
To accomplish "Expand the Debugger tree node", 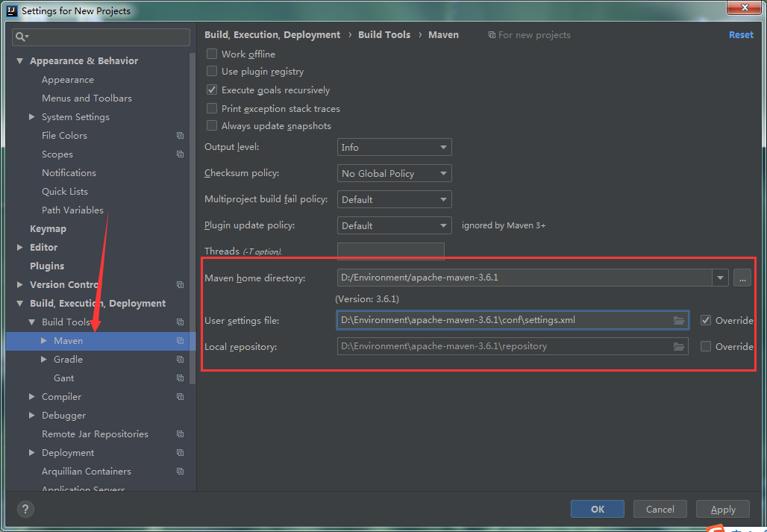I will pos(32,415).
